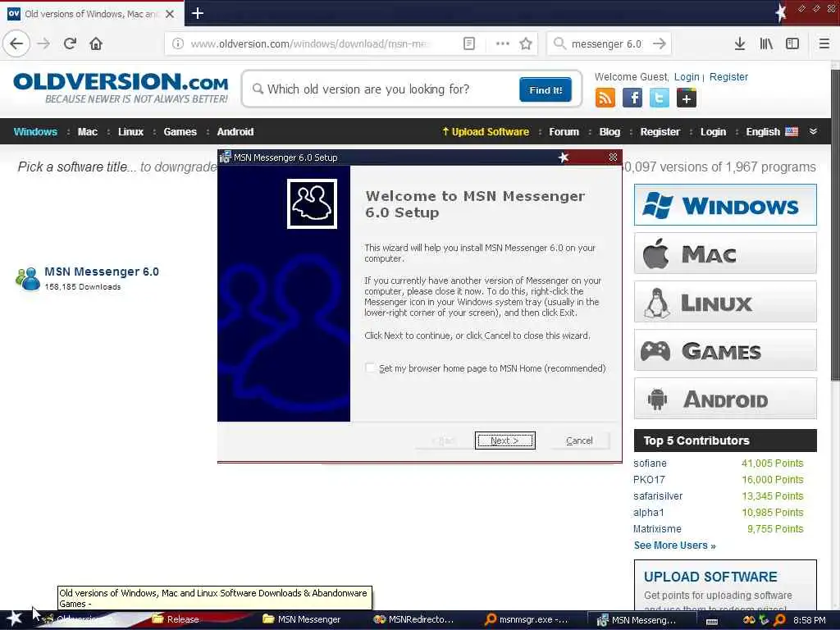Image resolution: width=840 pixels, height=630 pixels.
Task: Click the OLDVERSION.COM logo
Action: pos(121,87)
